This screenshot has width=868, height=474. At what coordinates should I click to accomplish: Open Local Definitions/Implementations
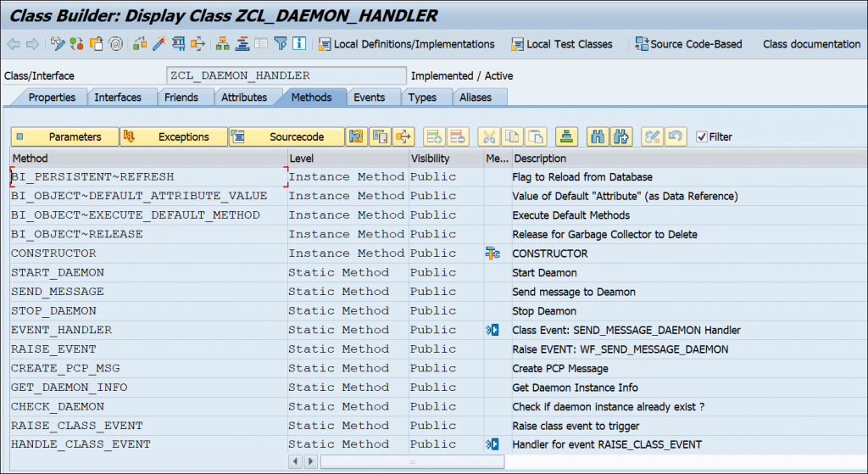point(406,44)
